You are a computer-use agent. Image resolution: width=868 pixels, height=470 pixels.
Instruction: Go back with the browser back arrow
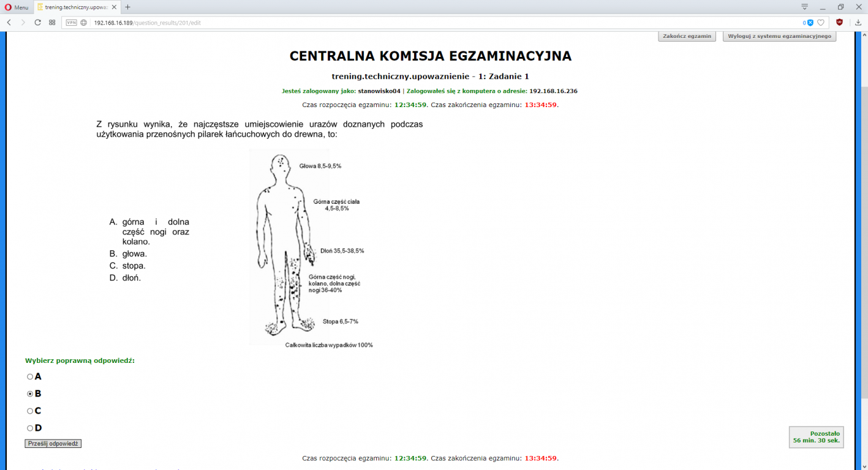coord(9,22)
